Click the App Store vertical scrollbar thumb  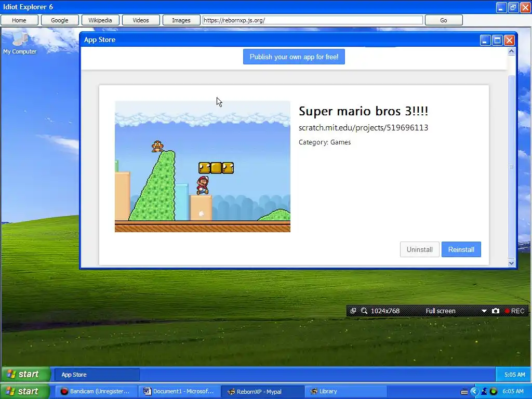(511, 167)
